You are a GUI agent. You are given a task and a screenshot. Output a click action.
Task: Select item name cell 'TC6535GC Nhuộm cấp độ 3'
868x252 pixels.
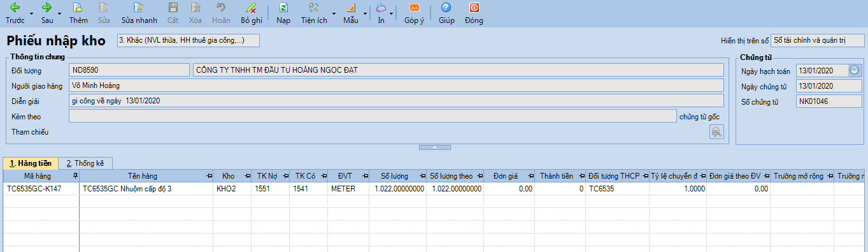click(146, 189)
